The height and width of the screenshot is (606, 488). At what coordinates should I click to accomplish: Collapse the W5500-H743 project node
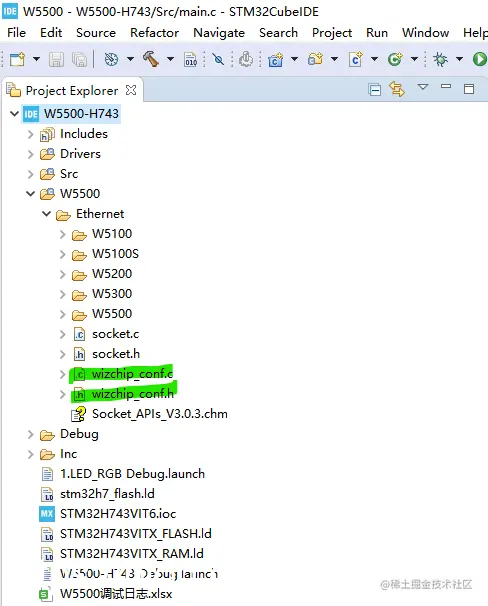(14, 114)
